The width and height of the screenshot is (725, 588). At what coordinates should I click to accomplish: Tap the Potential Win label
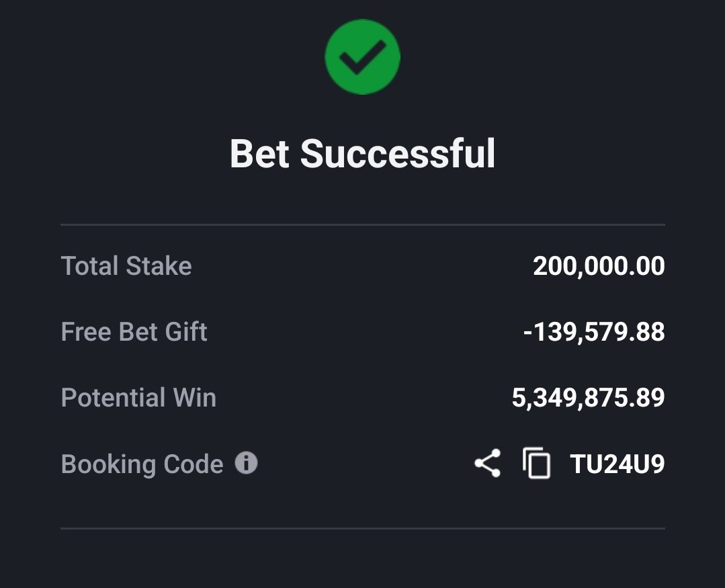(x=138, y=398)
